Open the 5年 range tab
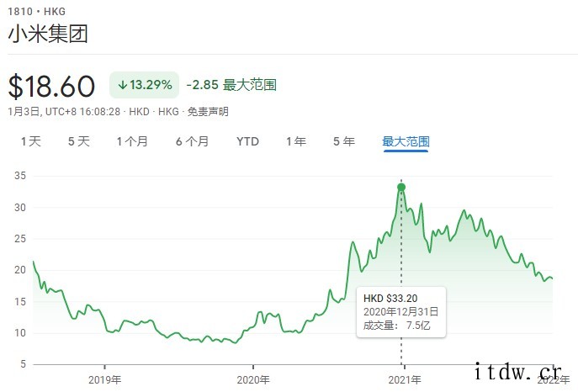Image resolution: width=578 pixels, height=392 pixels. click(x=344, y=141)
